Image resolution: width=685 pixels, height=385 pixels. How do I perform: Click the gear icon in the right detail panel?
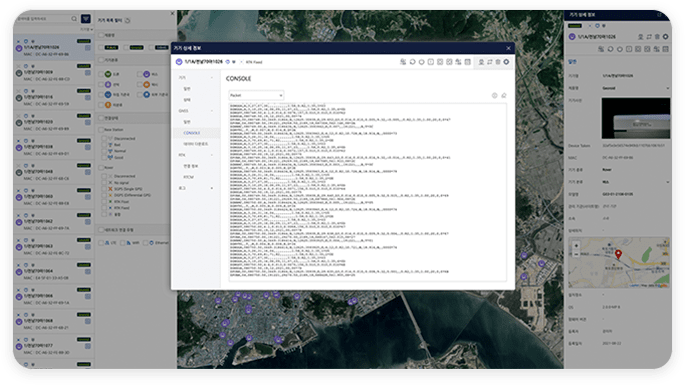click(x=666, y=37)
